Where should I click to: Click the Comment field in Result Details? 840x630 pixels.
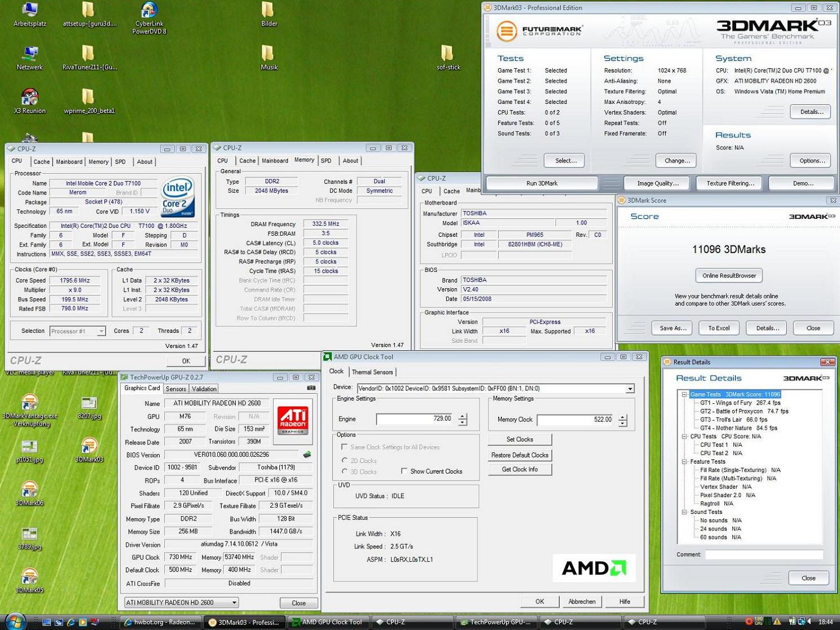pyautogui.click(x=764, y=554)
